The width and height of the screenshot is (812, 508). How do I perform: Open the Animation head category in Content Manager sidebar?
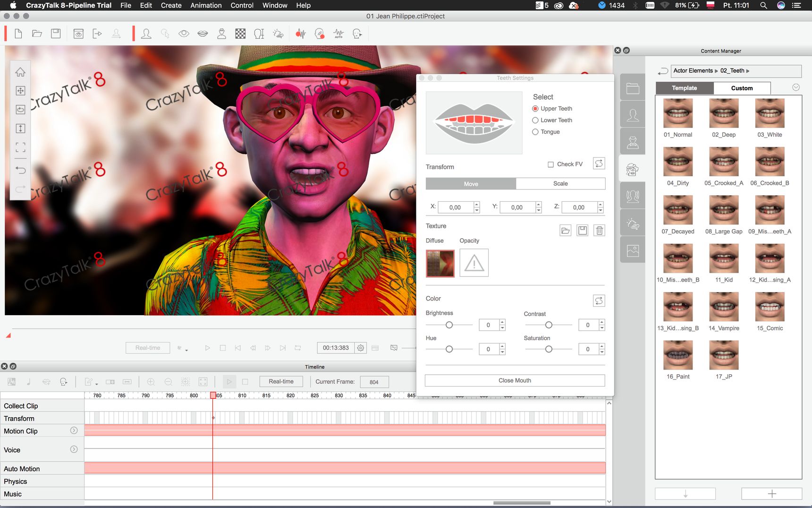[x=633, y=196]
